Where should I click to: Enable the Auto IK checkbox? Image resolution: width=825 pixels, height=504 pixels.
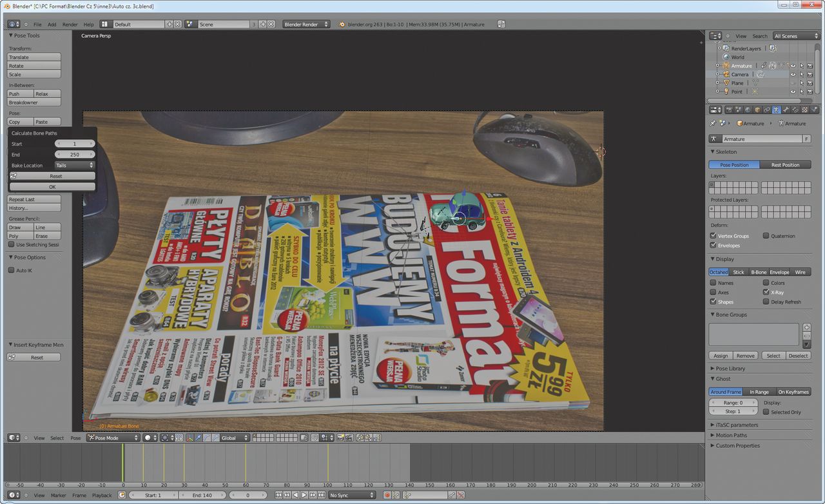pyautogui.click(x=11, y=270)
